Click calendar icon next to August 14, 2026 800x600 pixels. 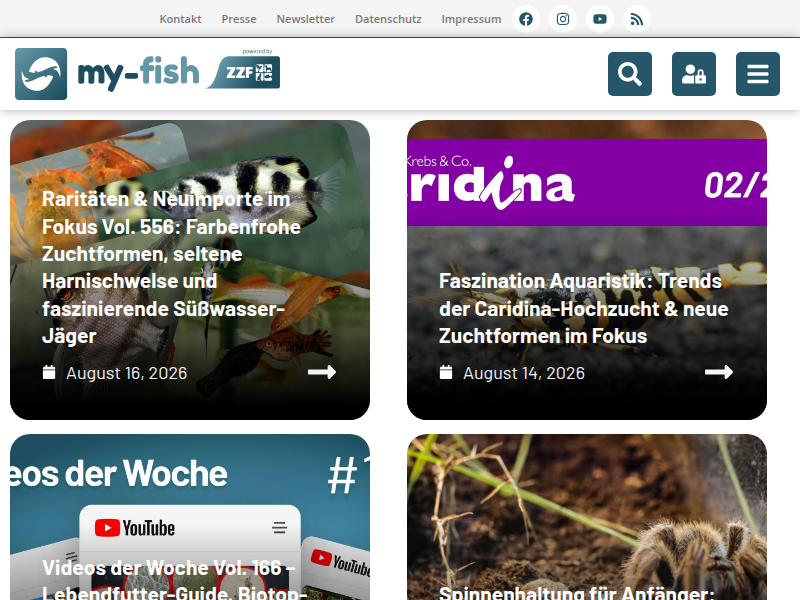[446, 372]
